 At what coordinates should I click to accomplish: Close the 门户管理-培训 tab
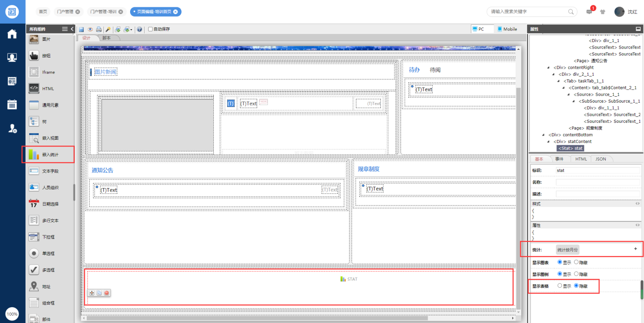tap(121, 12)
